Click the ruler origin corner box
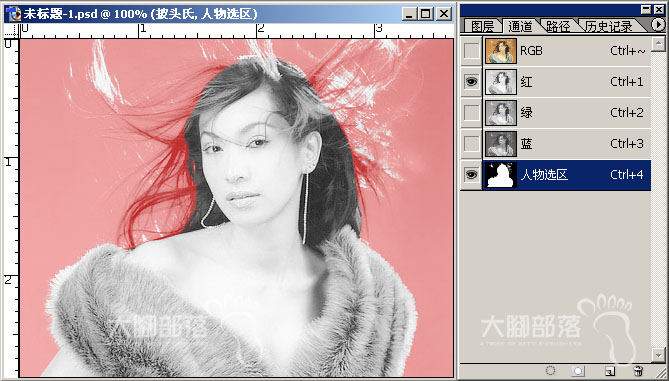This screenshot has height=381, width=669. pyautogui.click(x=12, y=31)
